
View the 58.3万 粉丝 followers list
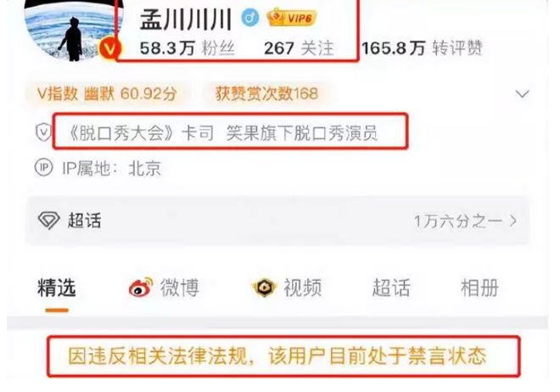click(x=188, y=48)
